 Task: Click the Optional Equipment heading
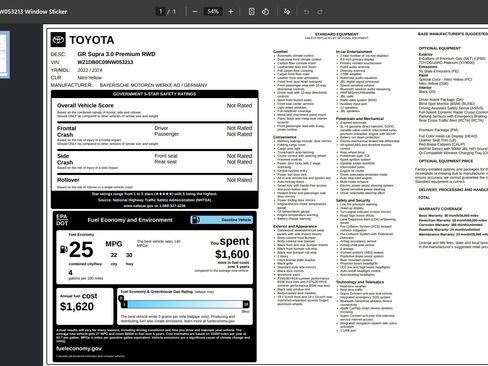[x=440, y=48]
